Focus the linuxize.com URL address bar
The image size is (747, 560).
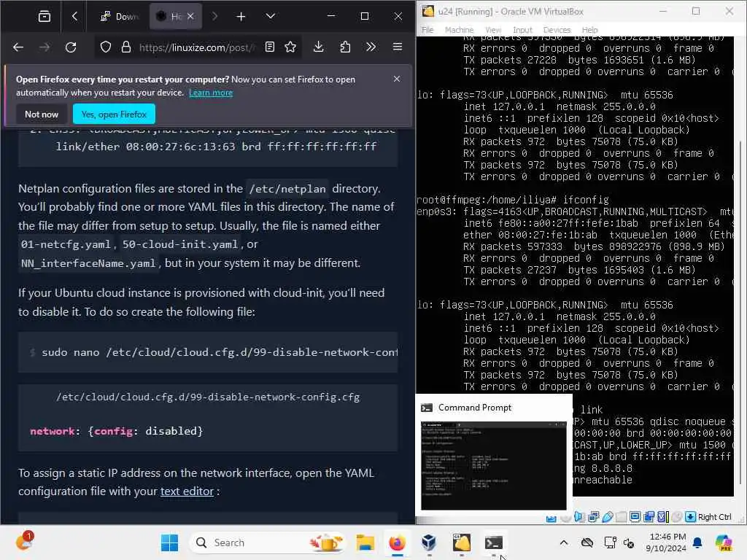197,47
